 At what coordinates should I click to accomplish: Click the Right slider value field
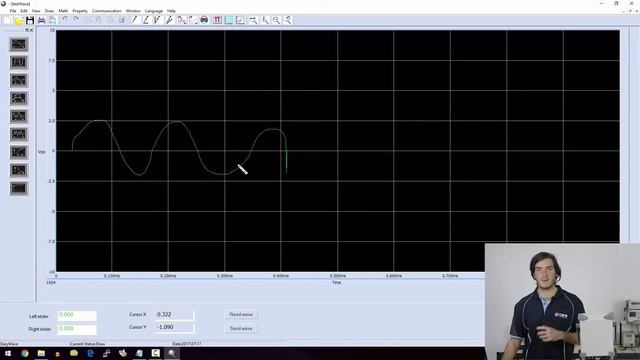[x=77, y=329]
